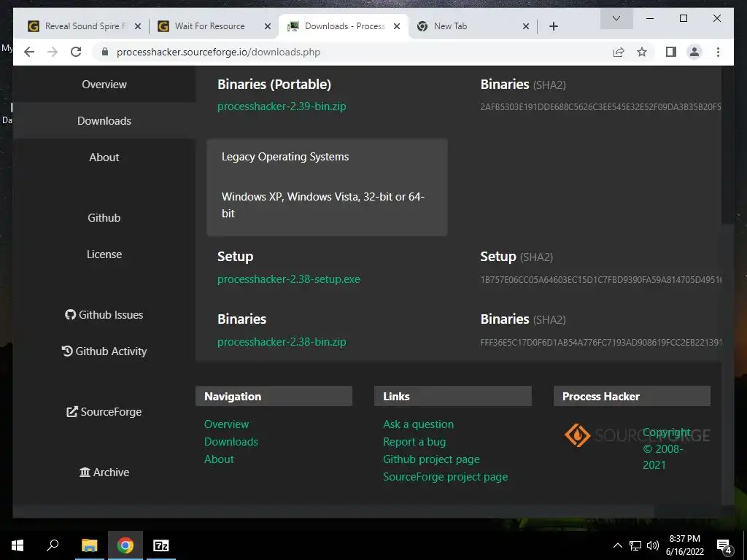
Task: Open the Chrome profile avatar menu
Action: [x=694, y=52]
